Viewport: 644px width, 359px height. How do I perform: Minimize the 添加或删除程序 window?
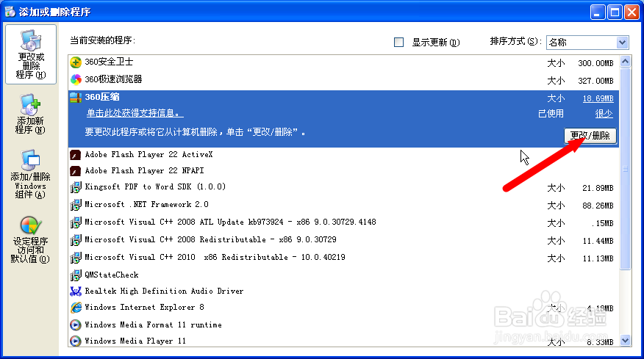[598, 12]
